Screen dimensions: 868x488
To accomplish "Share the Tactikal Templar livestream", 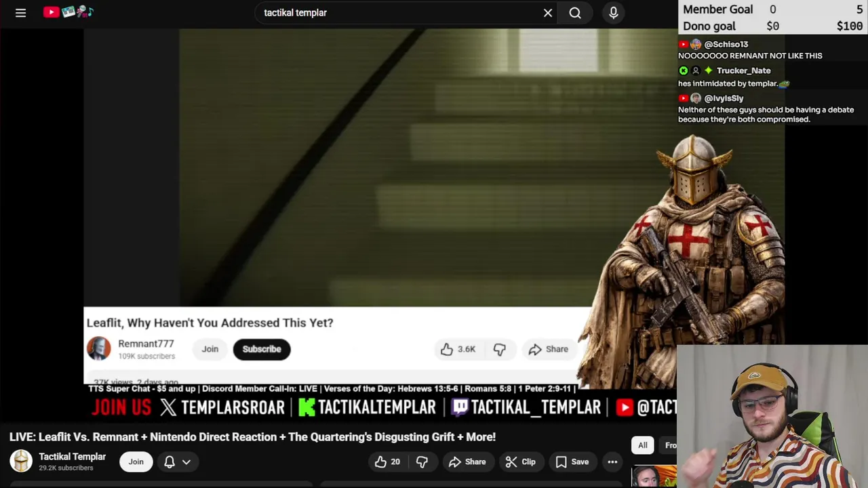I will pos(467,462).
